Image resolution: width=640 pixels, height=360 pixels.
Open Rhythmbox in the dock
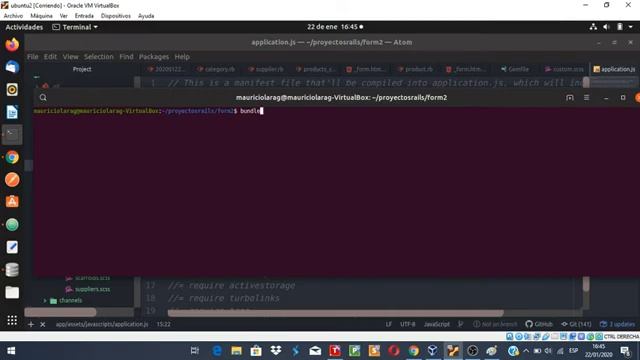pyautogui.click(x=12, y=89)
